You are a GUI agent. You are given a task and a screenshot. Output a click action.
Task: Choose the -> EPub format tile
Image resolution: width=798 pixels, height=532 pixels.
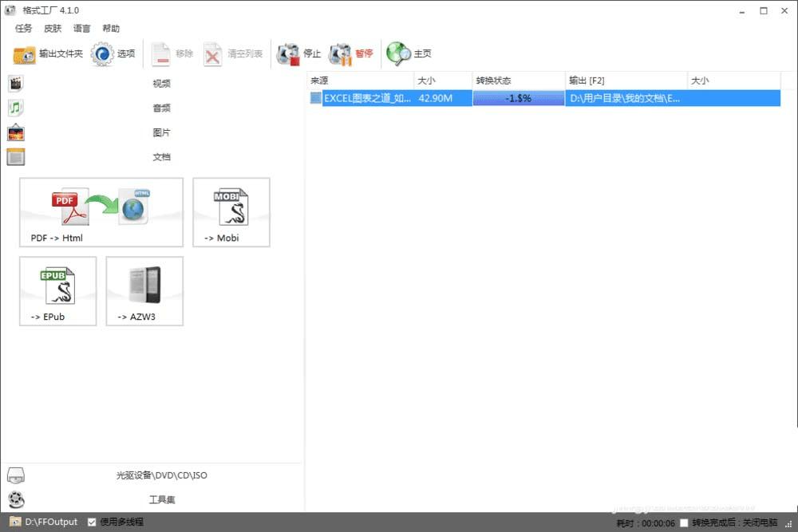click(58, 291)
